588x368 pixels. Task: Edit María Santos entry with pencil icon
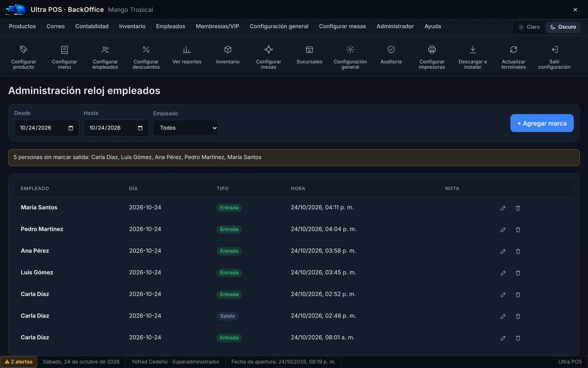click(x=503, y=208)
